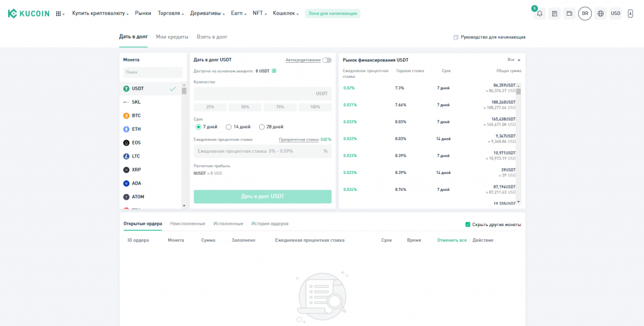Open the История ордеров tab

pyautogui.click(x=270, y=224)
